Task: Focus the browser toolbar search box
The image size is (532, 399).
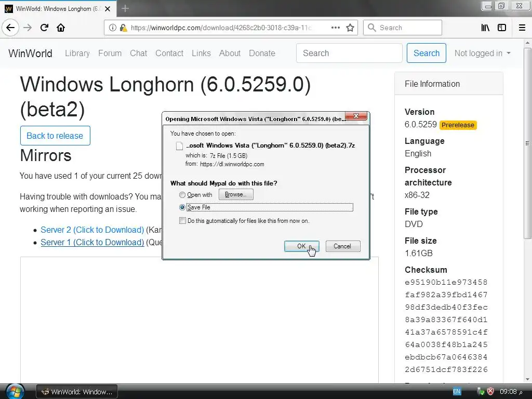Action: coord(403,28)
